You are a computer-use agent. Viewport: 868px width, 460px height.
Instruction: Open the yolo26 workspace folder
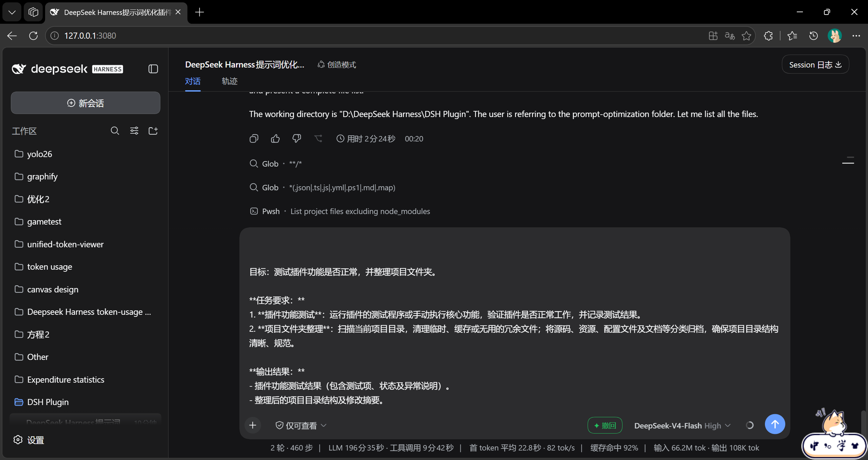[85, 154]
